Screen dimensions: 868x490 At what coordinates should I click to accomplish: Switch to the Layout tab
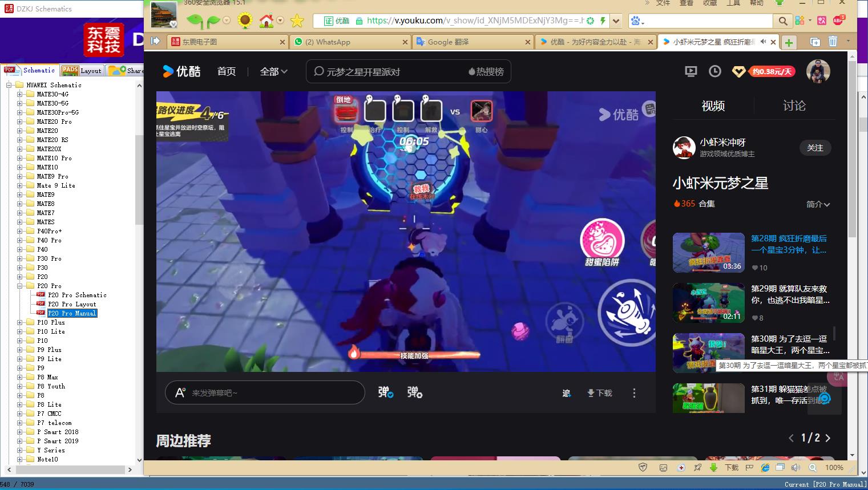tap(82, 70)
